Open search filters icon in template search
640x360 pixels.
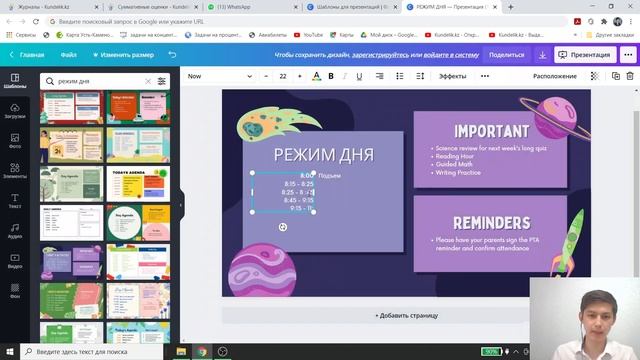[162, 81]
